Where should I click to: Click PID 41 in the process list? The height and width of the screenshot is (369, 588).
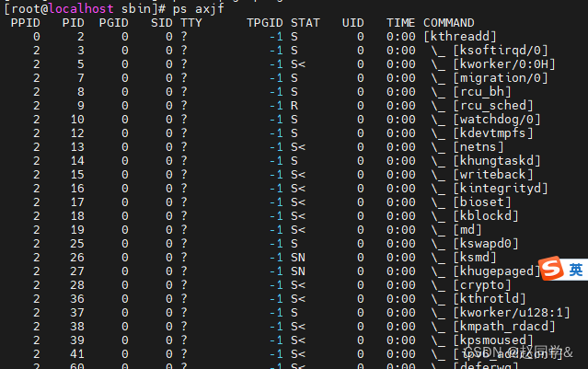coord(77,354)
